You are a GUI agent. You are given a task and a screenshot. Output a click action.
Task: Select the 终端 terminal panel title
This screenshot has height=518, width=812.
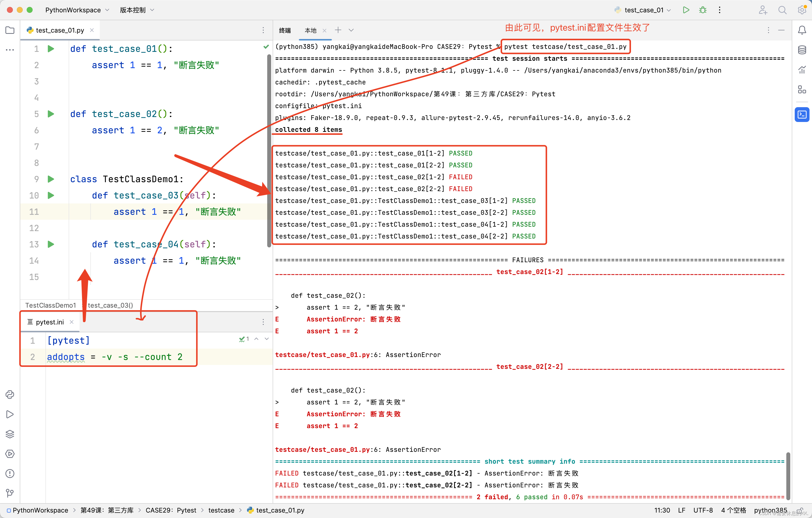[x=285, y=30]
